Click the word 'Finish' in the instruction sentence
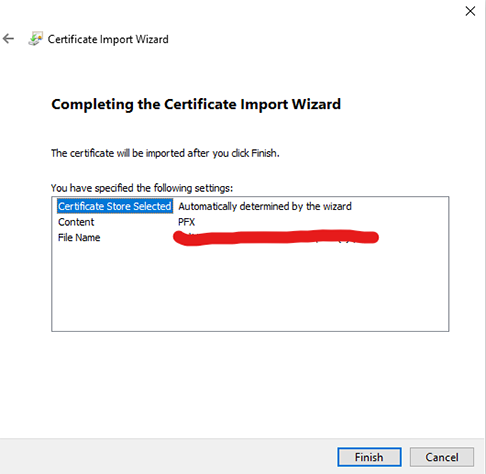Image resolution: width=486 pixels, height=474 pixels. pyautogui.click(x=264, y=153)
